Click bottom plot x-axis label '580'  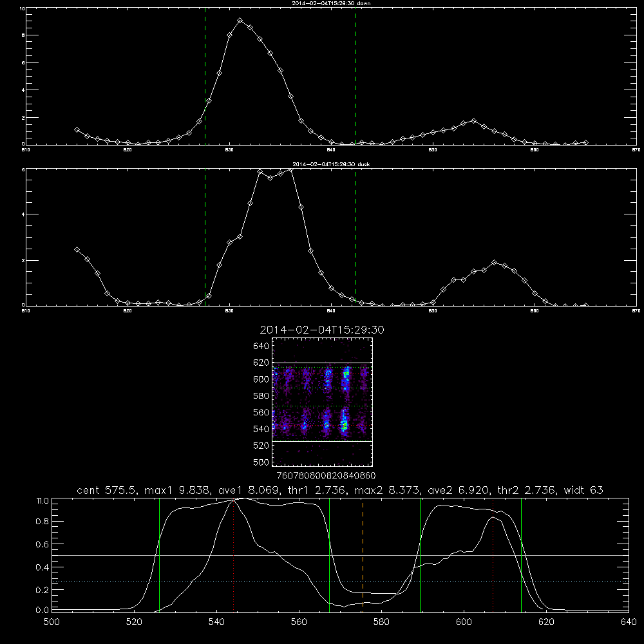click(x=381, y=622)
